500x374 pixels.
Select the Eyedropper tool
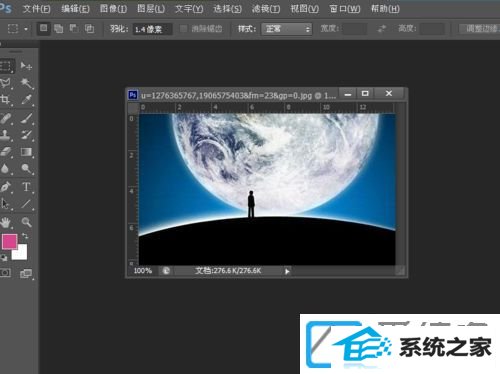tap(26, 99)
